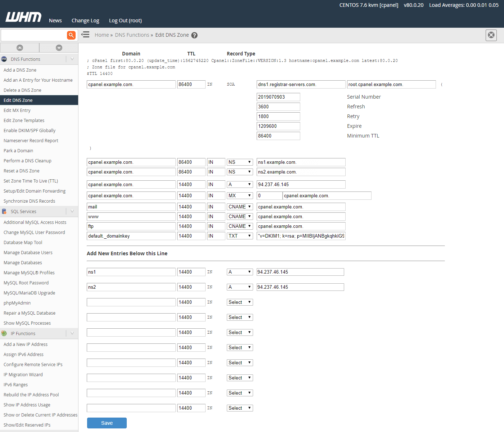Open record type dropdown for ns1 entry

(x=240, y=272)
